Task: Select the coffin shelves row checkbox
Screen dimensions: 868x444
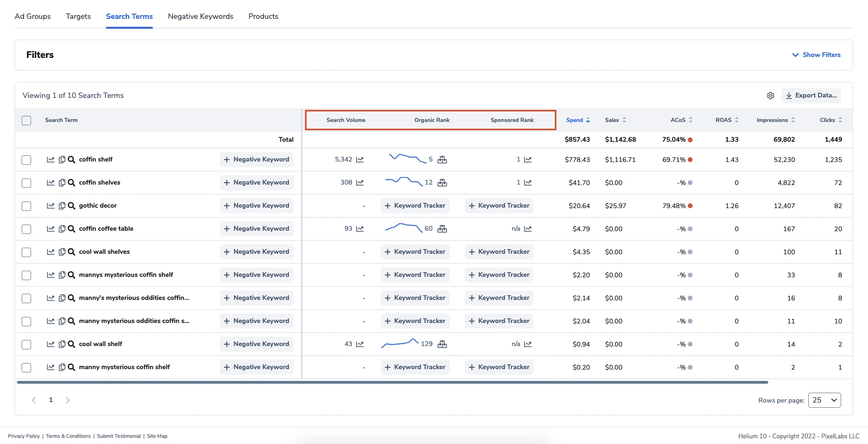Action: tap(26, 183)
